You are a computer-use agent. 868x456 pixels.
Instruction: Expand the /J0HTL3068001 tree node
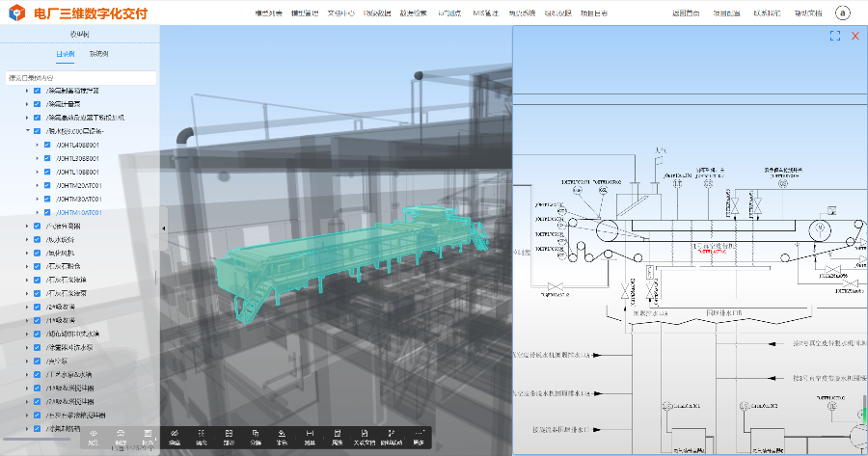click(38, 158)
